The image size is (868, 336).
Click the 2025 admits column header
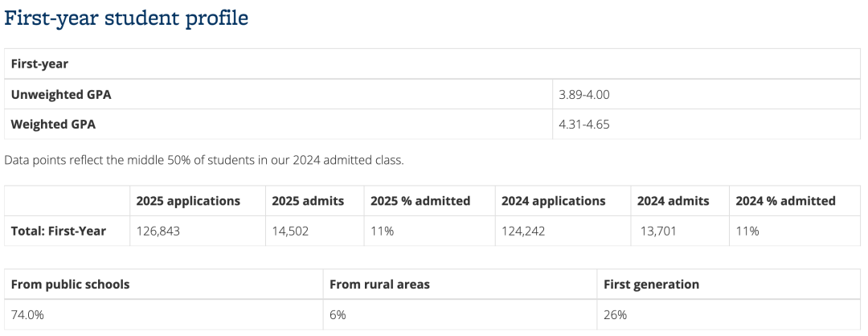pyautogui.click(x=308, y=201)
